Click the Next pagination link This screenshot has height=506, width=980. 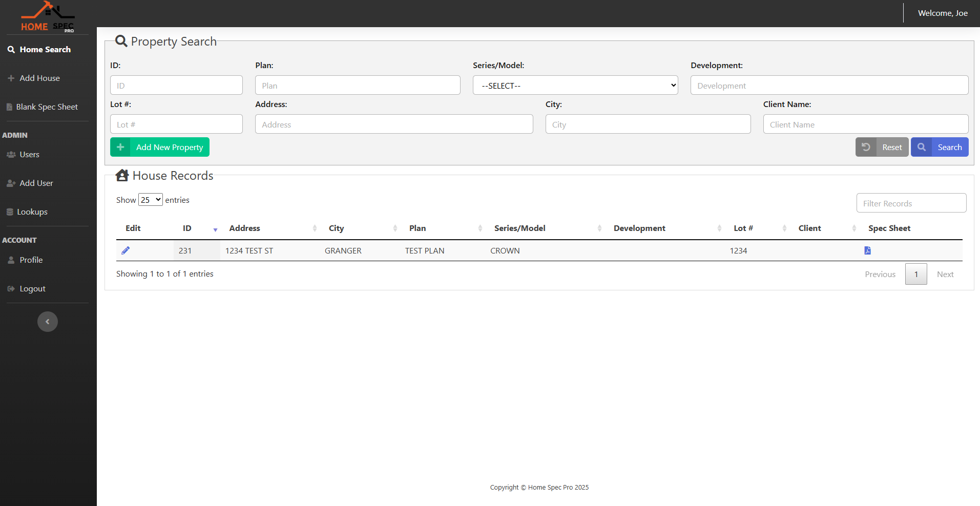coord(945,275)
